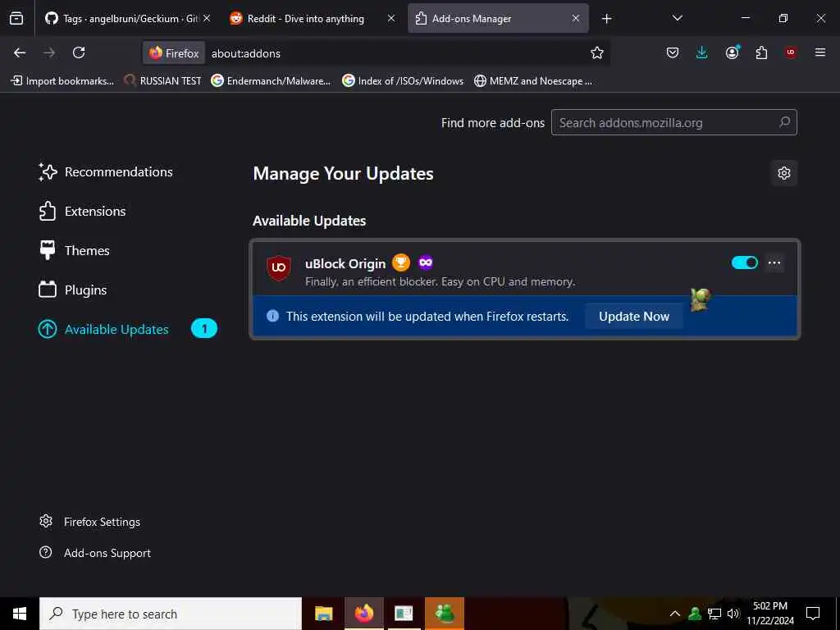Open the Extensions sidebar category
This screenshot has height=630, width=840.
[83, 211]
